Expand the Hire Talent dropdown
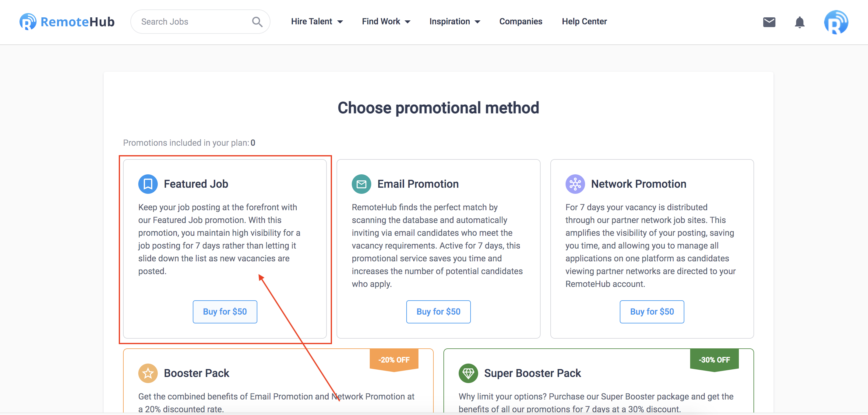This screenshot has height=415, width=868. (317, 22)
